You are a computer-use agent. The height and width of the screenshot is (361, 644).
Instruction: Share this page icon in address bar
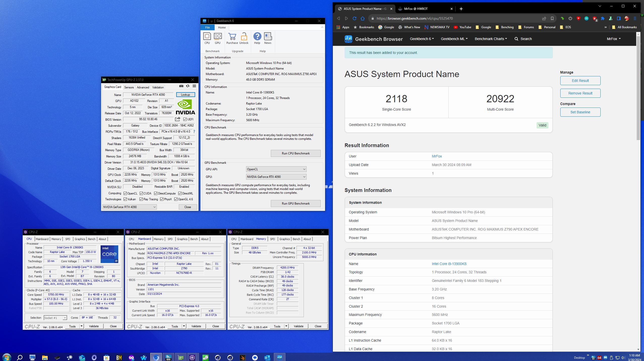(544, 18)
